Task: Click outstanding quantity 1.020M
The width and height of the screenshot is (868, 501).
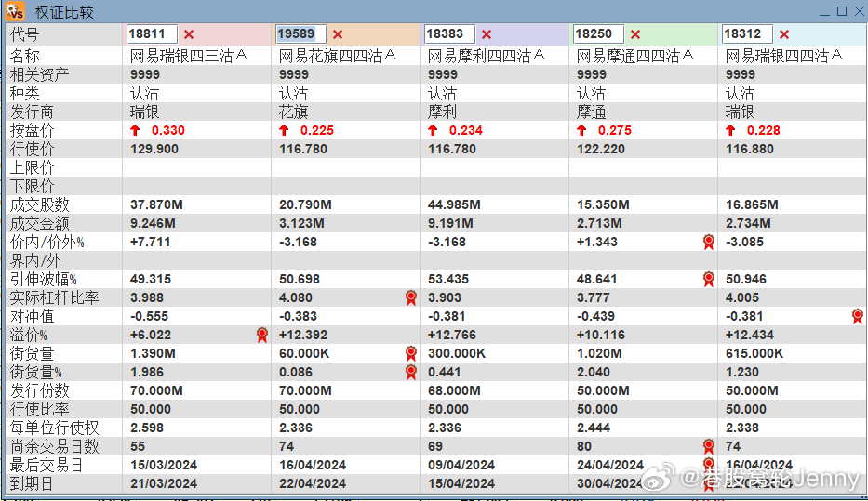Action: pyautogui.click(x=599, y=353)
